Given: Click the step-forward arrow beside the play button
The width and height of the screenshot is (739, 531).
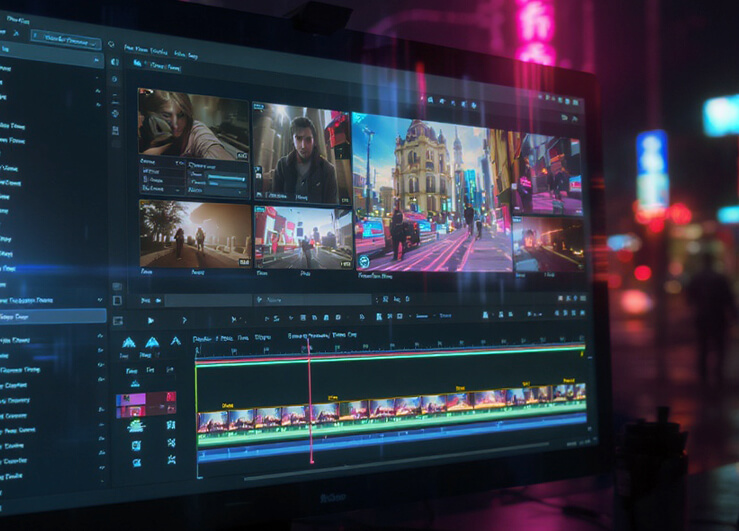Looking at the screenshot, I should click(184, 320).
